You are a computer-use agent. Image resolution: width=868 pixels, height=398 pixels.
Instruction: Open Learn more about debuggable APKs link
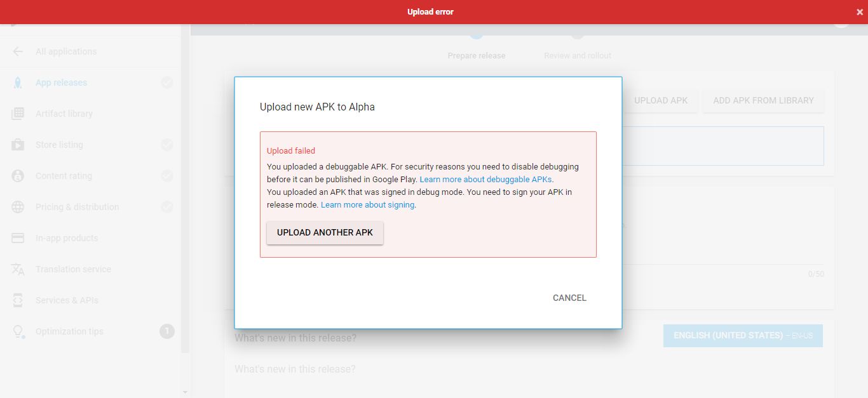[486, 180]
